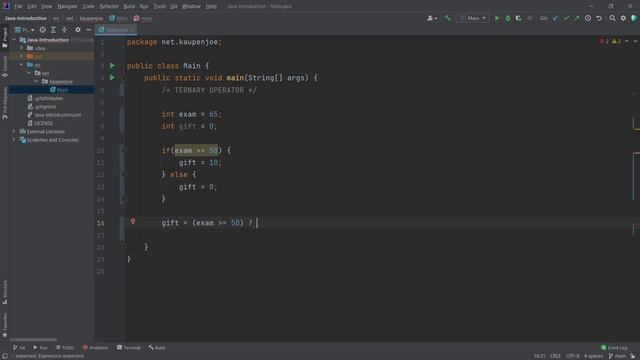Image resolution: width=640 pixels, height=360 pixels.
Task: Click the red error bulb on line 16
Action: [133, 222]
